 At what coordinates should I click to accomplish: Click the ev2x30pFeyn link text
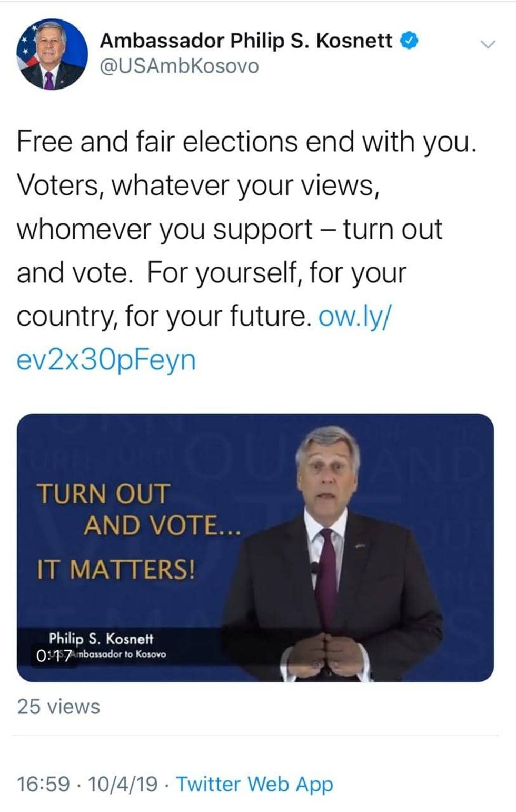click(x=106, y=360)
